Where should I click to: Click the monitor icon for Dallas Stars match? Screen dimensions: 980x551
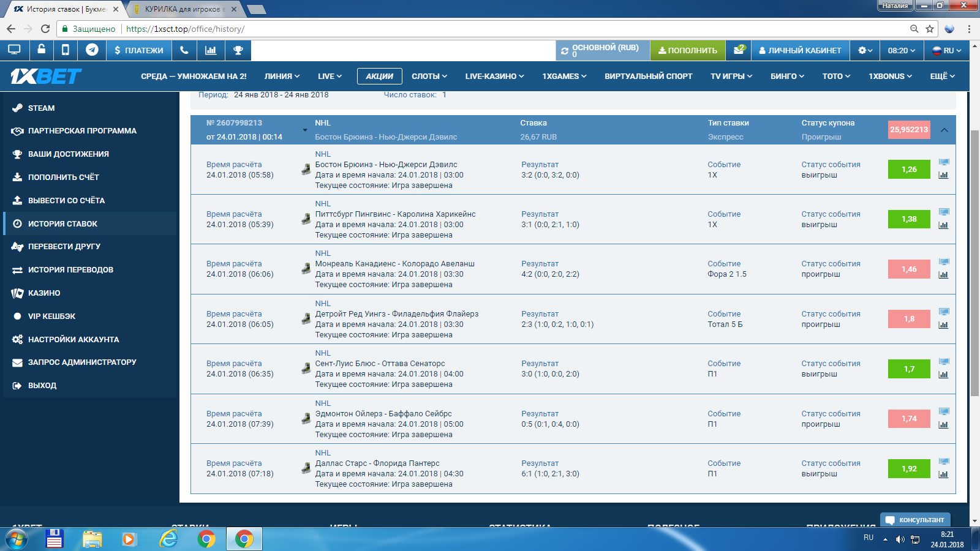click(943, 461)
